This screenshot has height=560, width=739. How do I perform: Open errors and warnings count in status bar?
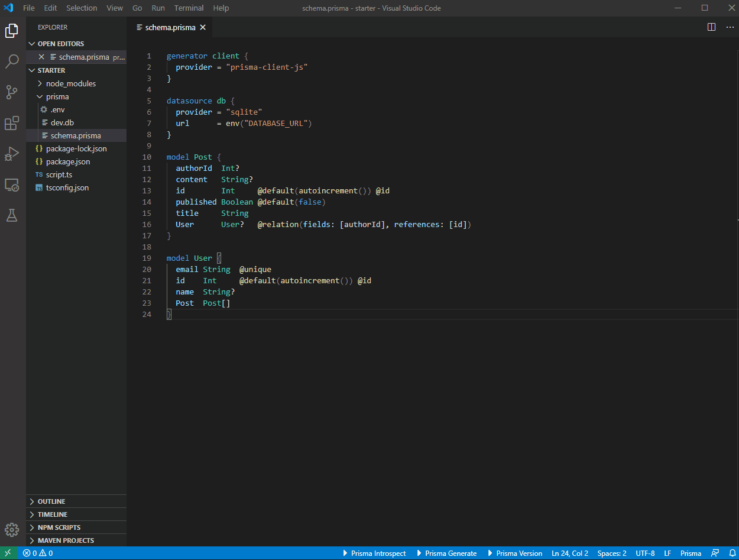(x=38, y=553)
